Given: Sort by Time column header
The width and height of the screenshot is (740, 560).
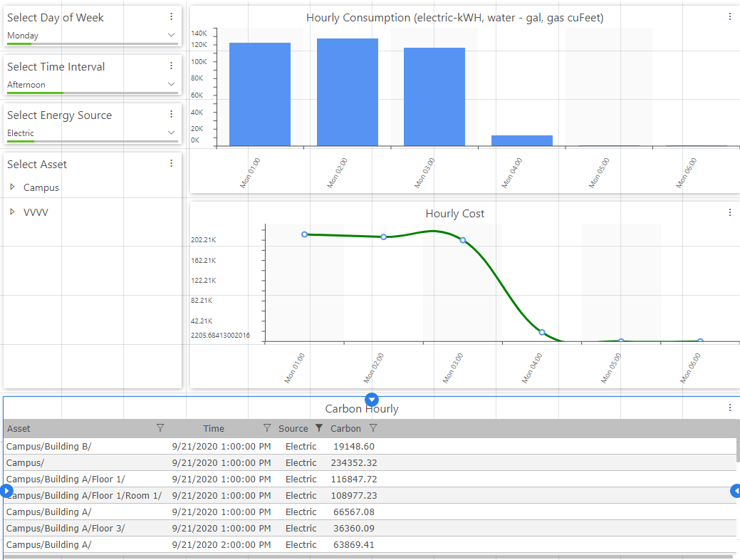Looking at the screenshot, I should click(x=214, y=428).
